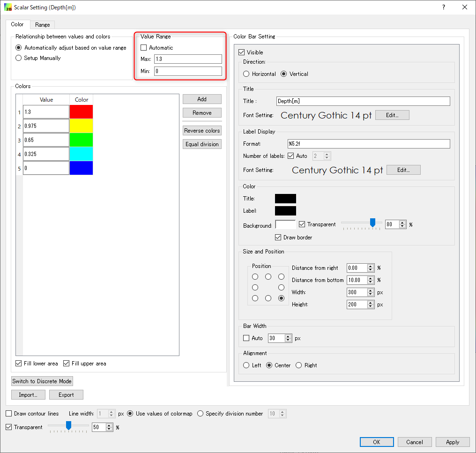Select the top-left position radio button

[x=255, y=277]
